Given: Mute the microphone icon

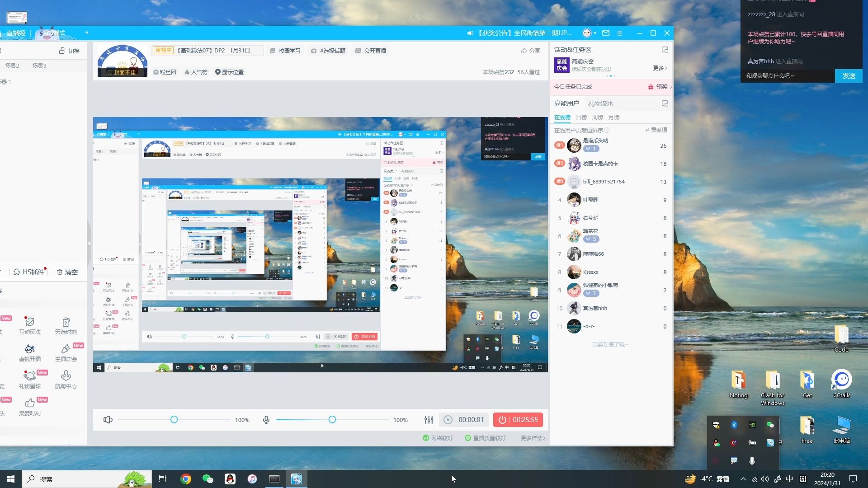Looking at the screenshot, I should 266,420.
